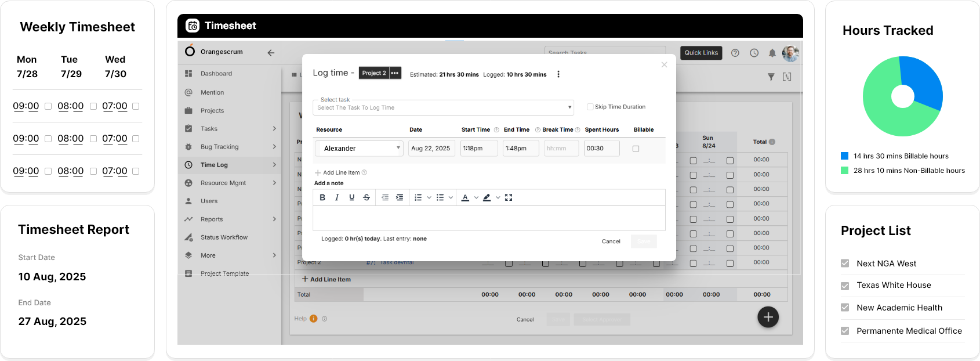980x361 pixels.
Task: Click the round plus floating button
Action: pos(768,317)
